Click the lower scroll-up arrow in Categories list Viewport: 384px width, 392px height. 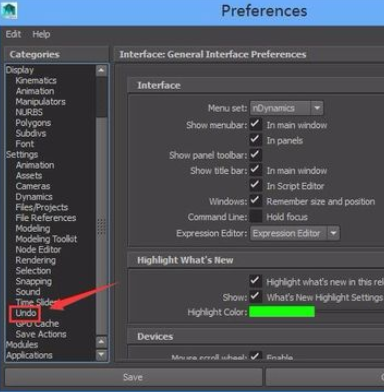click(x=101, y=342)
